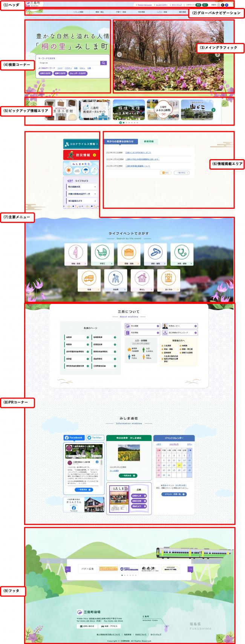Open the 高齢者 life event icon

(x=116, y=281)
